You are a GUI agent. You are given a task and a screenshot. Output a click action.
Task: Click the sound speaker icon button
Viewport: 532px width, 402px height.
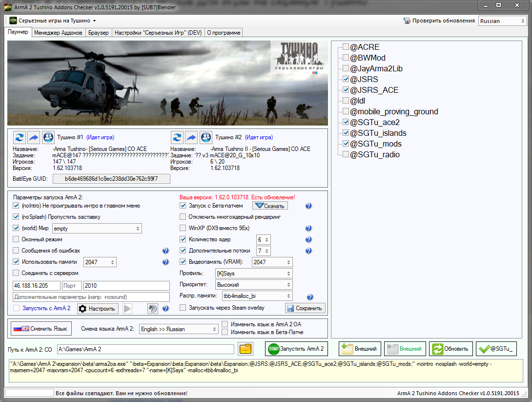(x=153, y=308)
